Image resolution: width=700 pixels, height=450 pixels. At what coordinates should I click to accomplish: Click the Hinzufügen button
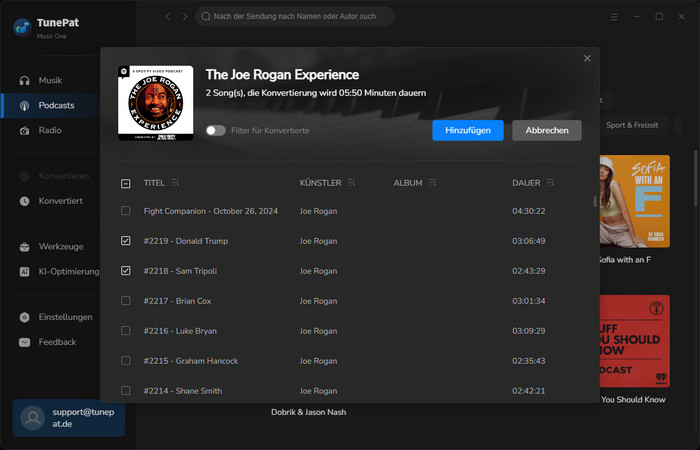468,130
